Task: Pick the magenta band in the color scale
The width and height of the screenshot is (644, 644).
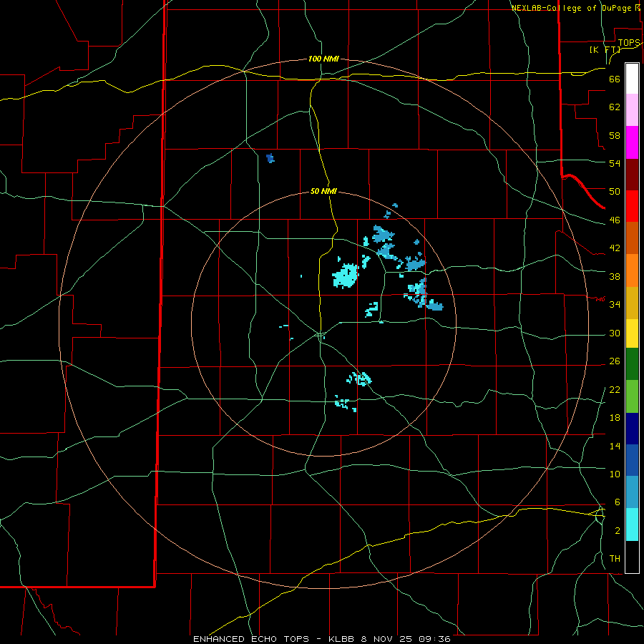Action: (632, 142)
